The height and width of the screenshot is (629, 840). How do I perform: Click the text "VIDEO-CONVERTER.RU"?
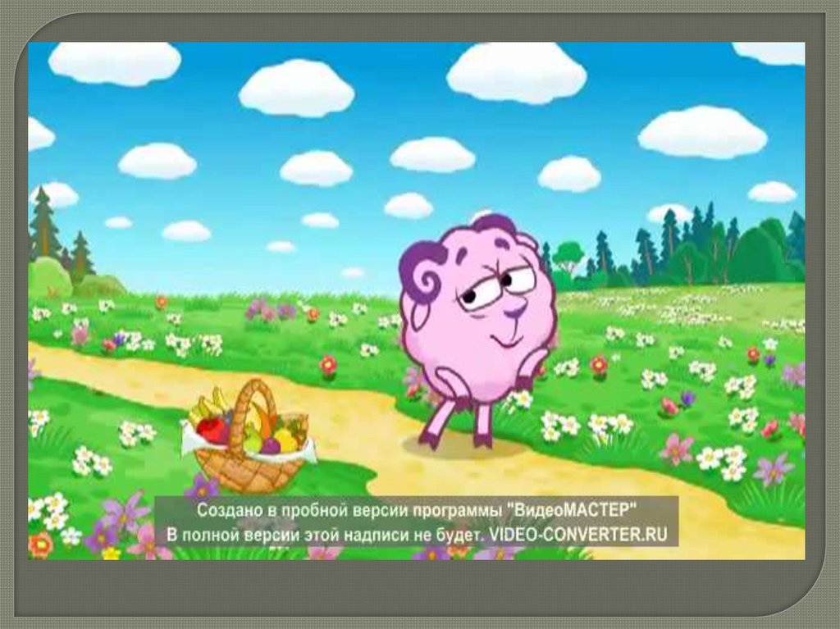click(578, 535)
